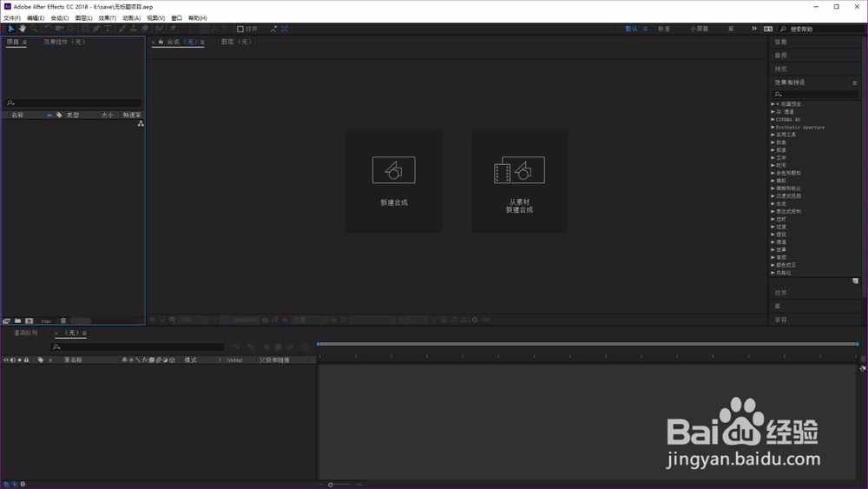Select the Selection arrow tool
868x489 pixels.
pos(11,29)
